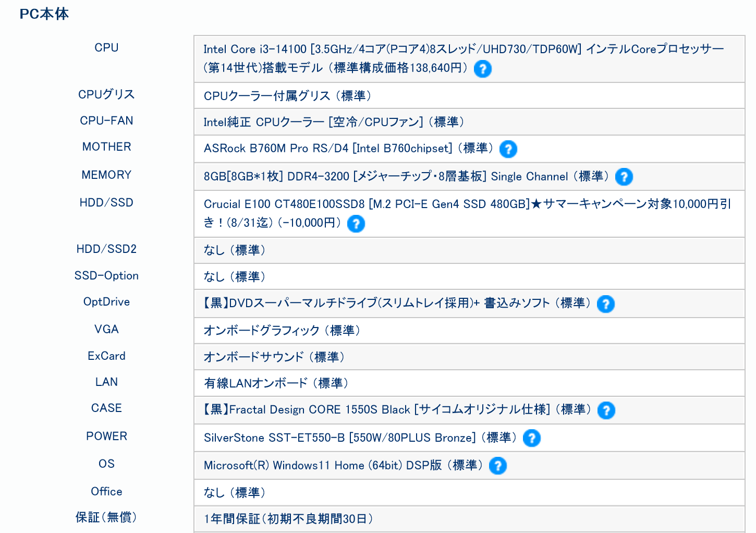Select the OptDrive row label
756x533 pixels.
[x=106, y=301]
